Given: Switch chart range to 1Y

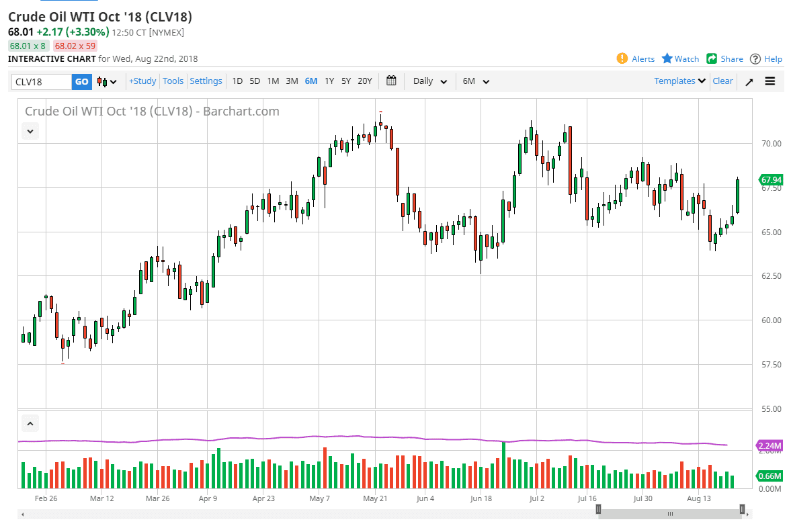Looking at the screenshot, I should coord(329,81).
